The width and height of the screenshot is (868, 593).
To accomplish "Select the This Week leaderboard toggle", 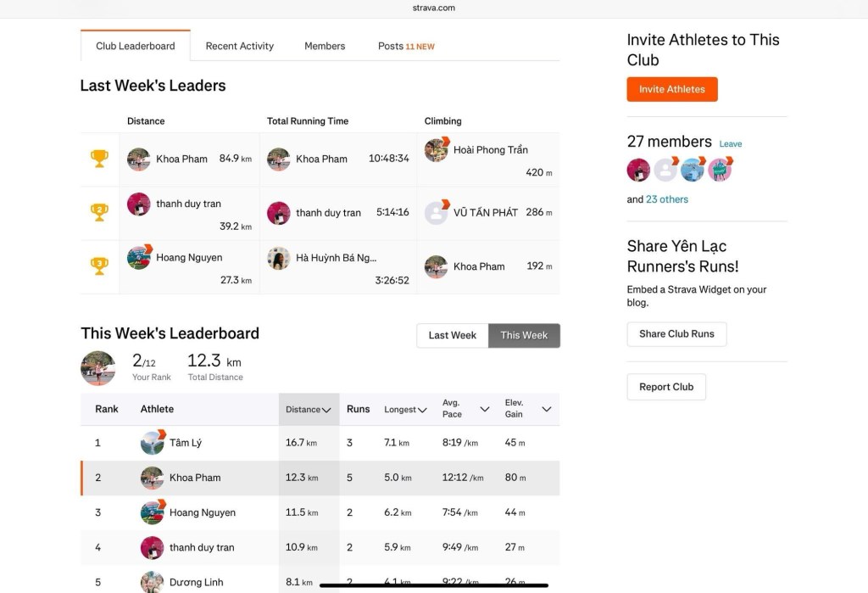I will (x=524, y=335).
